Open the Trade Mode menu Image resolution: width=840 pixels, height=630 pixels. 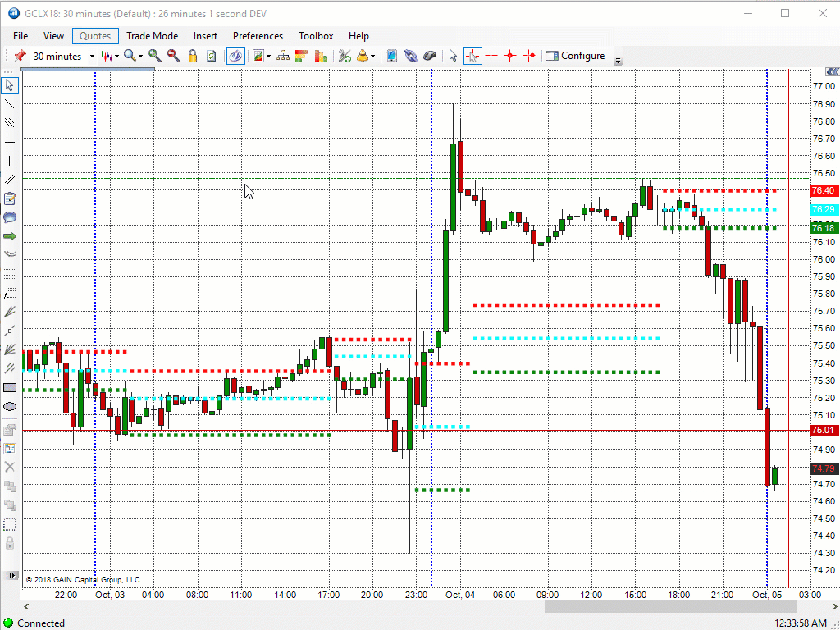click(152, 36)
